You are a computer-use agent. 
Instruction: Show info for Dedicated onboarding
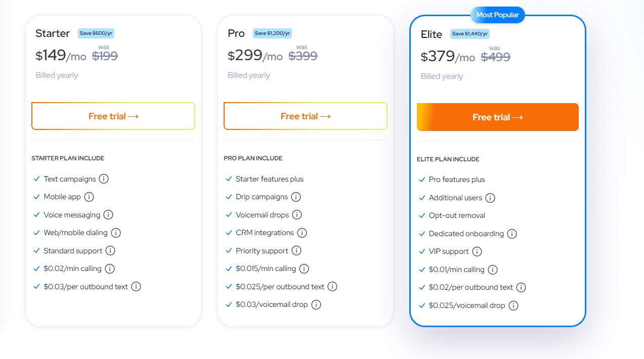(x=512, y=234)
